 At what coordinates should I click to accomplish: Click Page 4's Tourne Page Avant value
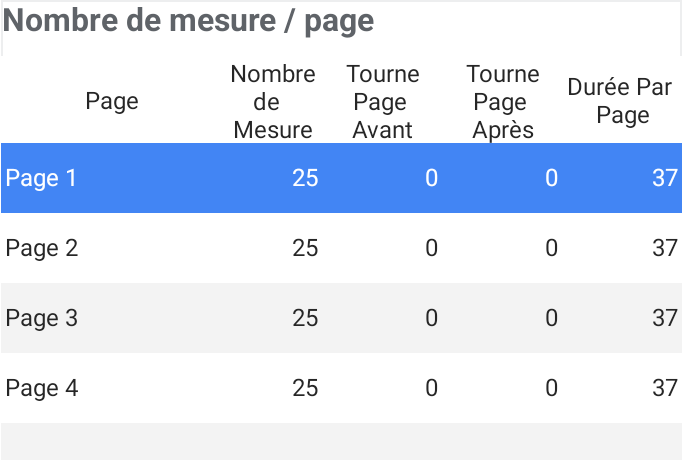(431, 388)
